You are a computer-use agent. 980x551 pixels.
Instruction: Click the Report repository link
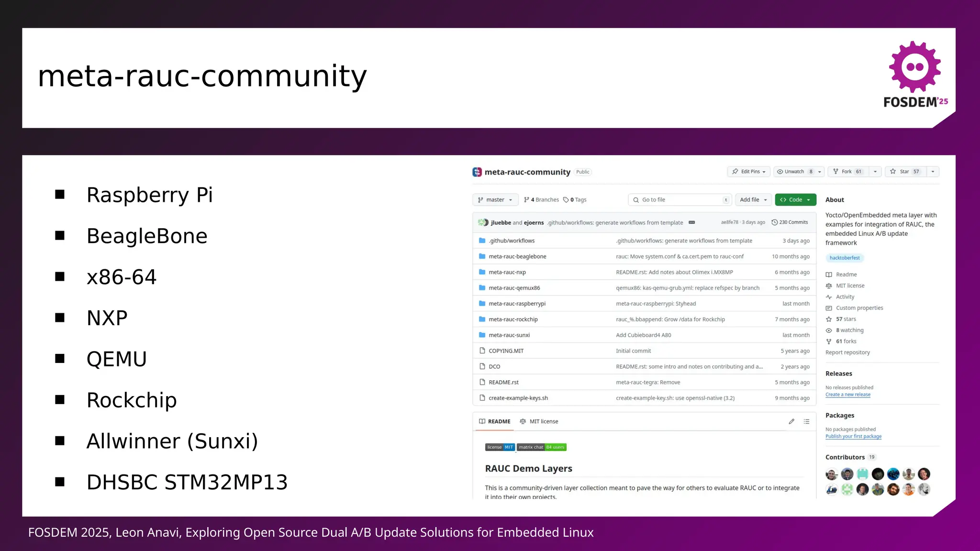coord(847,353)
